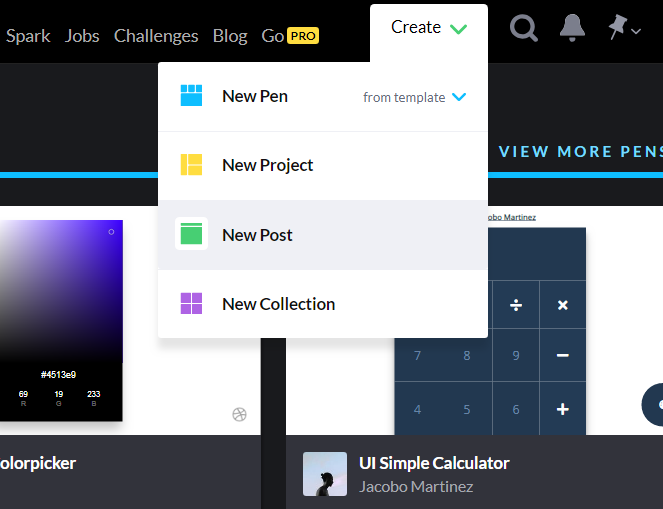Click the Go PRO link

[290, 36]
